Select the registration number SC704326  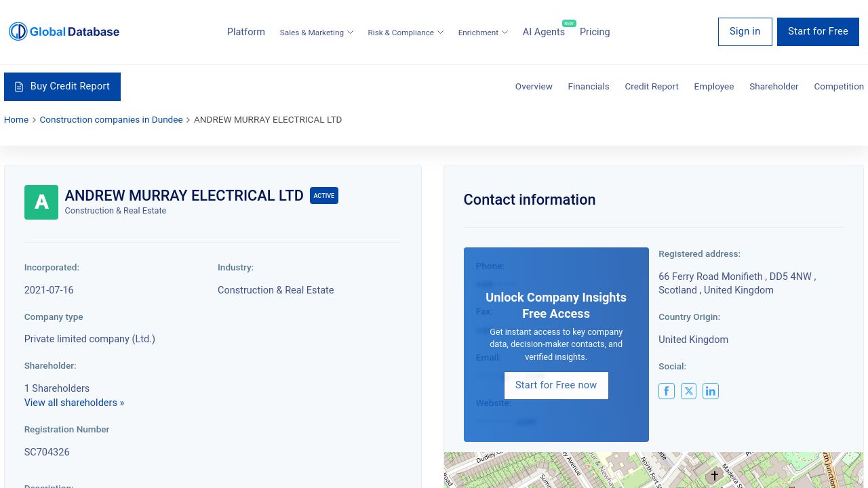[47, 452]
